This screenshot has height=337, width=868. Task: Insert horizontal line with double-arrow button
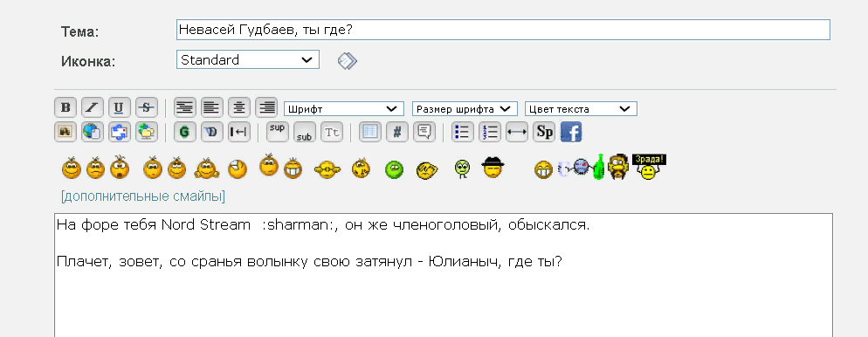516,132
